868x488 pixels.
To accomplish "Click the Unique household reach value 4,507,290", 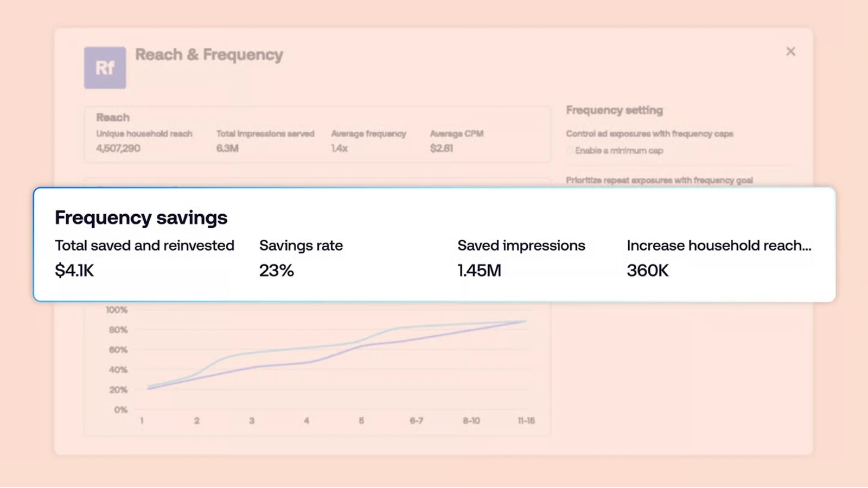I will tap(118, 148).
